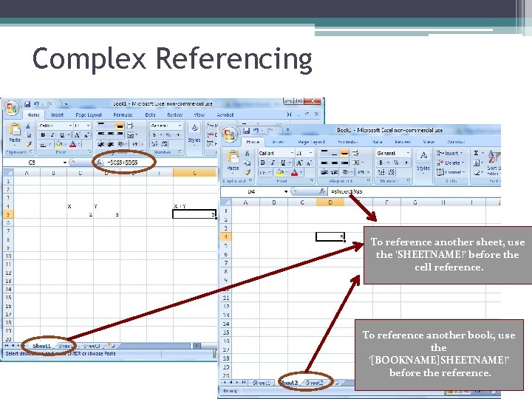The height and width of the screenshot is (399, 532).
Task: Toggle Bold in the front Excel window
Action: [262, 163]
